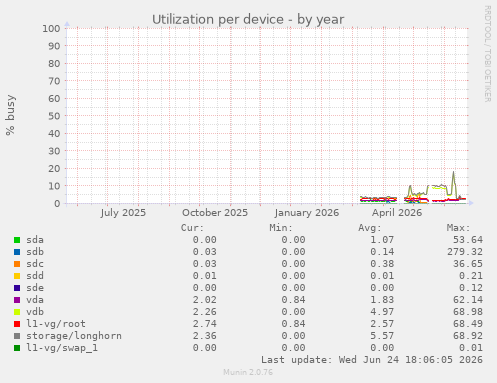Click vda max value 62.14
497x383 pixels.
468,300
